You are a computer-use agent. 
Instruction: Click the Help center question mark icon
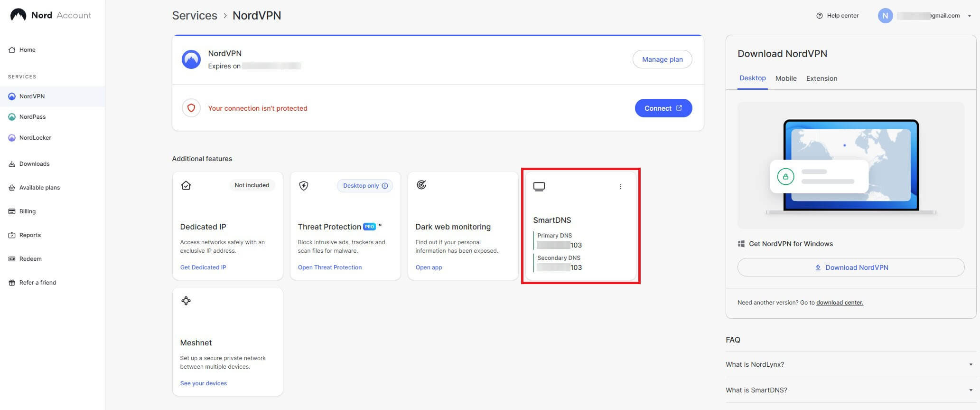tap(820, 16)
